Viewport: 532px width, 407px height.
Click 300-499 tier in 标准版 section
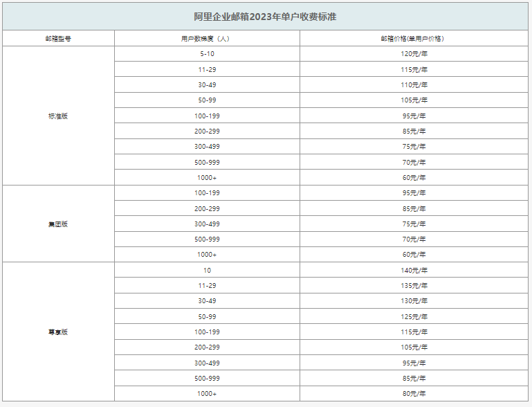(x=207, y=147)
